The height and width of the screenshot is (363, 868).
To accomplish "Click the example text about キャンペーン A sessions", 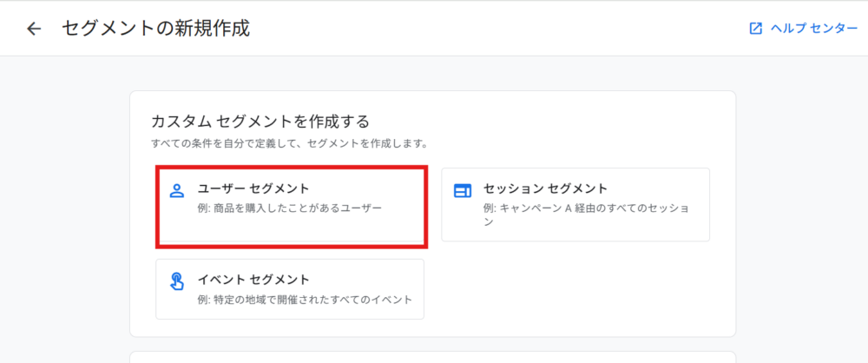I will pos(586,215).
